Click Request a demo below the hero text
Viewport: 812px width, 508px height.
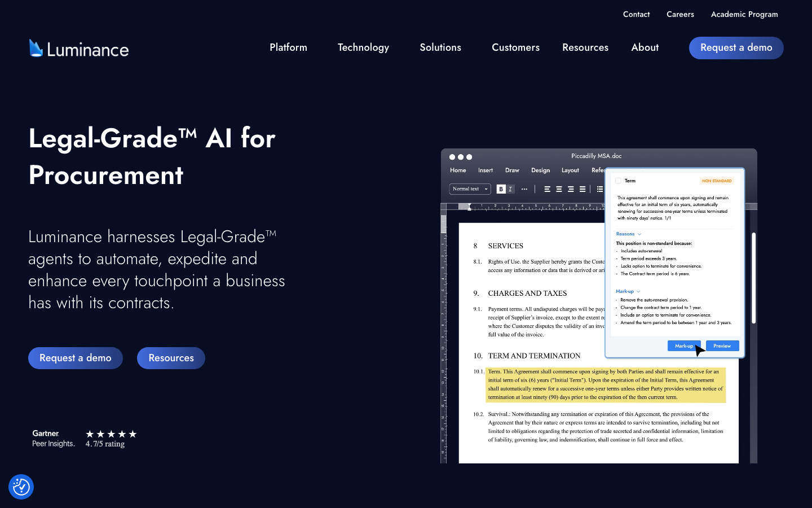[x=76, y=358]
